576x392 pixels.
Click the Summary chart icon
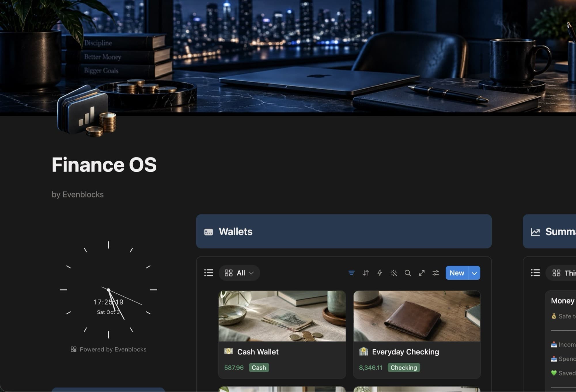[535, 232]
